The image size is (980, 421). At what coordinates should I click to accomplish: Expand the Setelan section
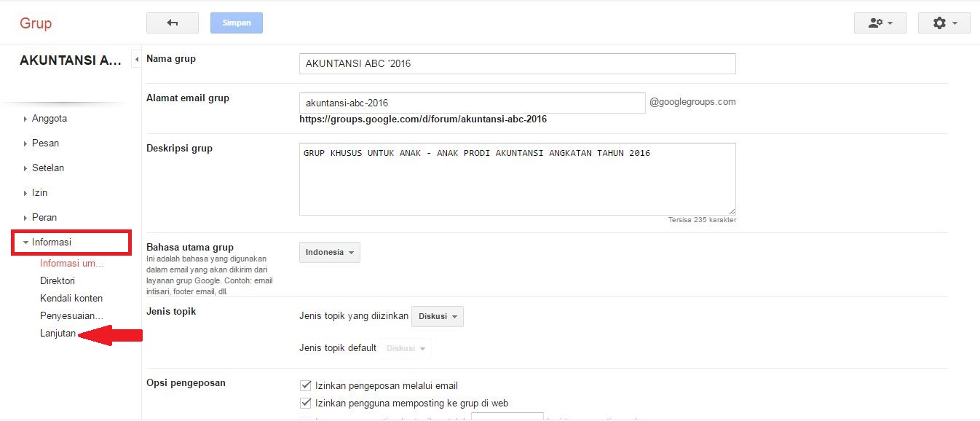pos(44,168)
